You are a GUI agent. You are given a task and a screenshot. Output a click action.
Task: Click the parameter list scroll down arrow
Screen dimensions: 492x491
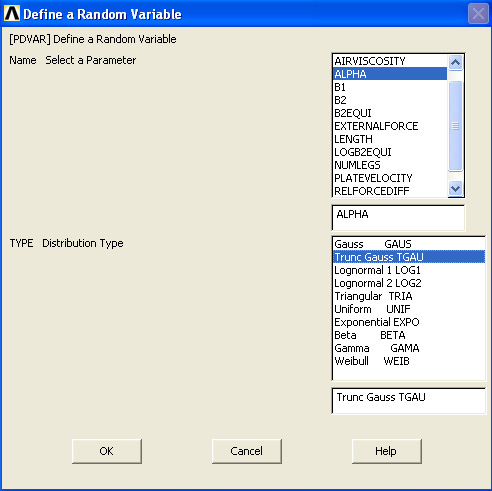pyautogui.click(x=455, y=189)
